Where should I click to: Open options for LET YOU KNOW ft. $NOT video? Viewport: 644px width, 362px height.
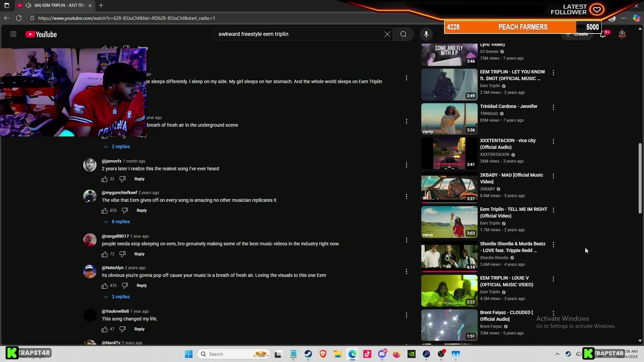point(553,73)
